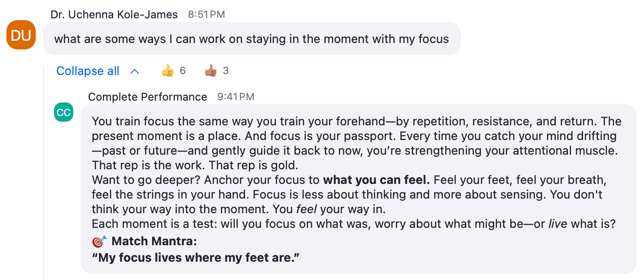Click the 'My focus lives where my feet are' quote
Image resolution: width=644 pixels, height=280 pixels.
(x=196, y=258)
